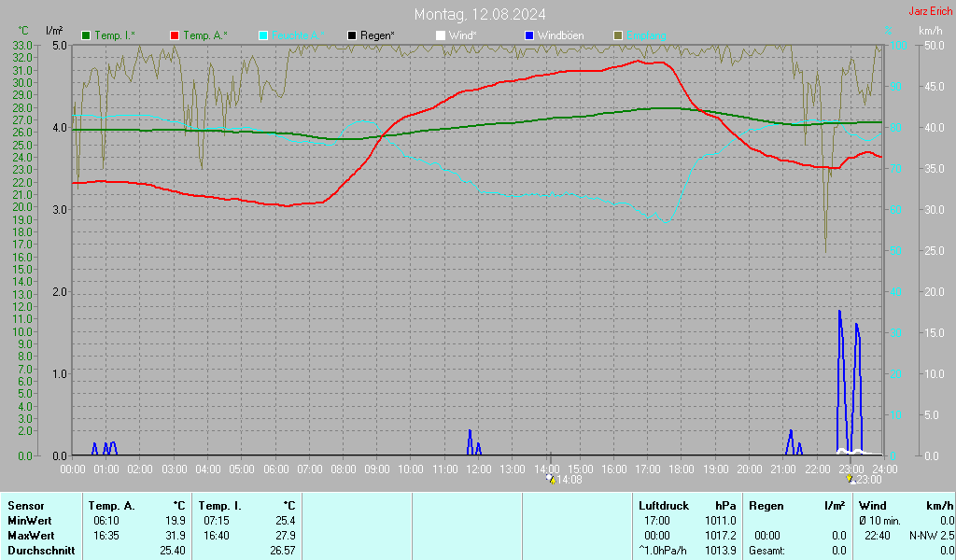Click the blue Windböen legend swatch
Screen dimensions: 956x560
click(x=529, y=35)
